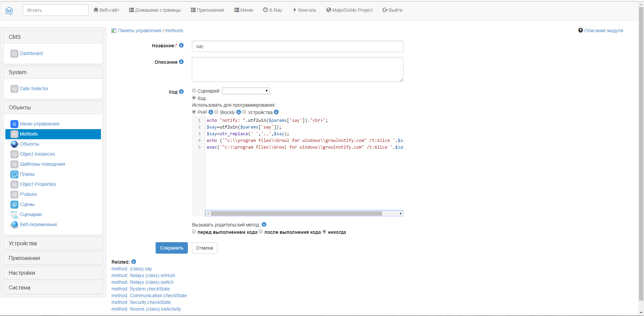This screenshot has height=316, width=644.
Task: Open Меню in top navigation
Action: point(244,10)
